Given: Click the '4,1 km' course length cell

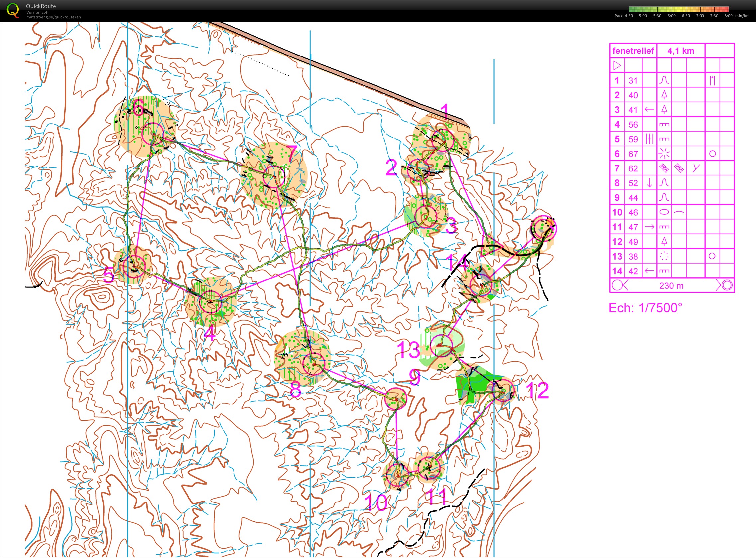Looking at the screenshot, I should click(681, 51).
